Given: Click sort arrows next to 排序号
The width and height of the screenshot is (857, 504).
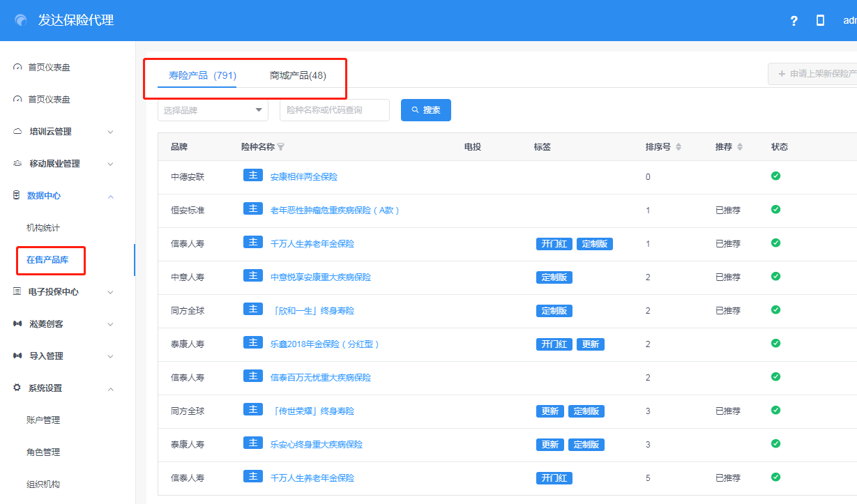Looking at the screenshot, I should pyautogui.click(x=678, y=147).
